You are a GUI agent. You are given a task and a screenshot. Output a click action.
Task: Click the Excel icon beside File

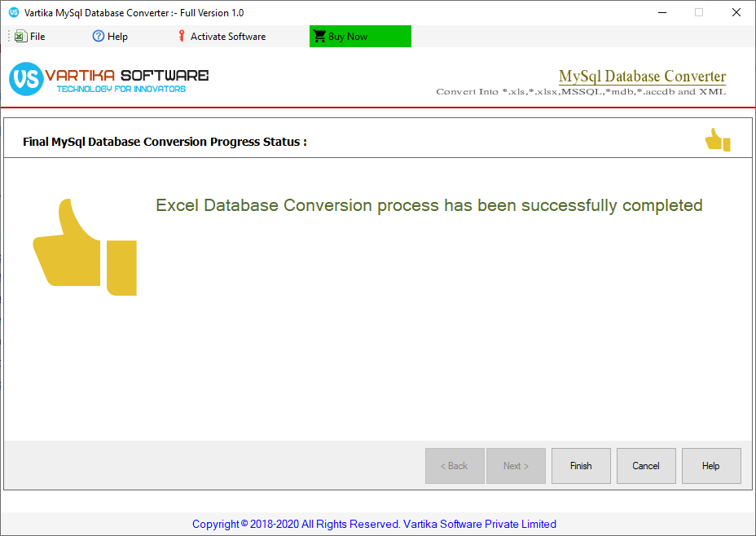(20, 36)
